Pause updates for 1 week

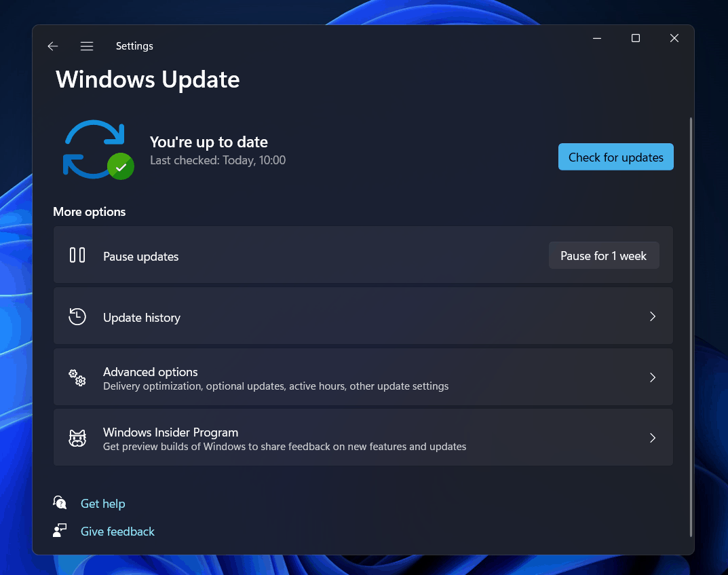pos(604,255)
